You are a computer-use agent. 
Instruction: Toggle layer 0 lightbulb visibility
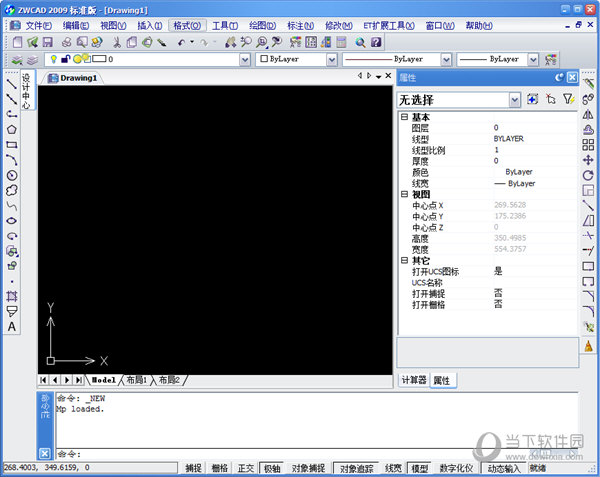pos(54,59)
